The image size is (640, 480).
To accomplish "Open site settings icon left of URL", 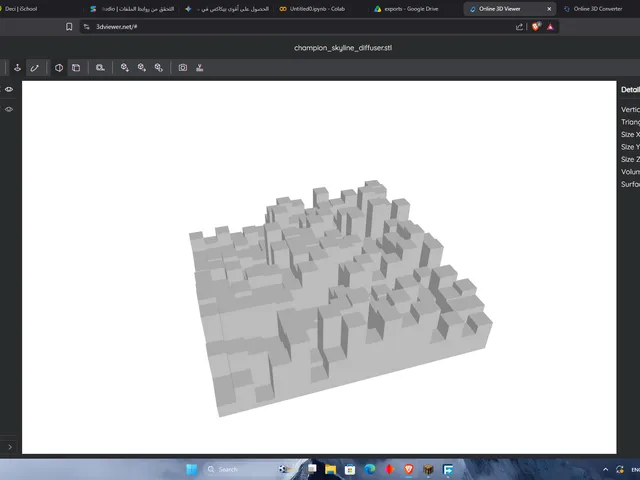I will click(87, 27).
